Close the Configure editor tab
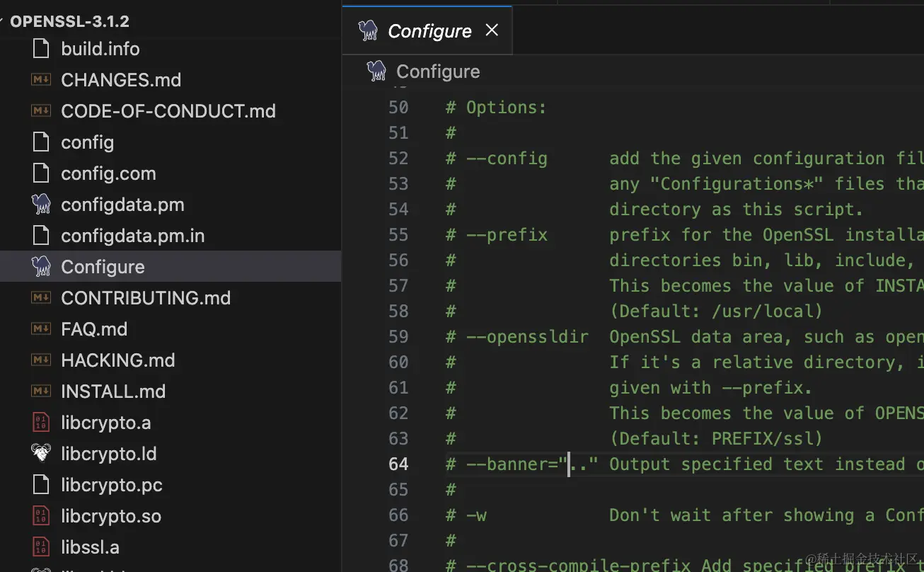 pyautogui.click(x=492, y=30)
